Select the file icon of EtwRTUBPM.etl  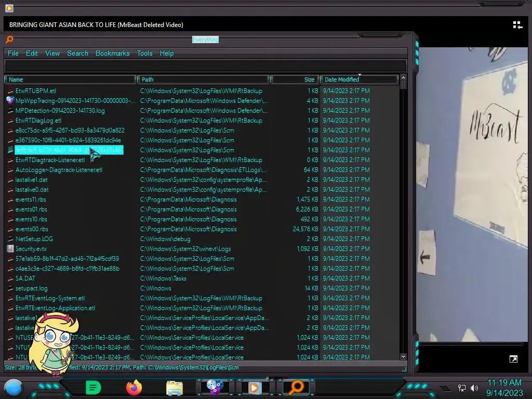[10, 90]
